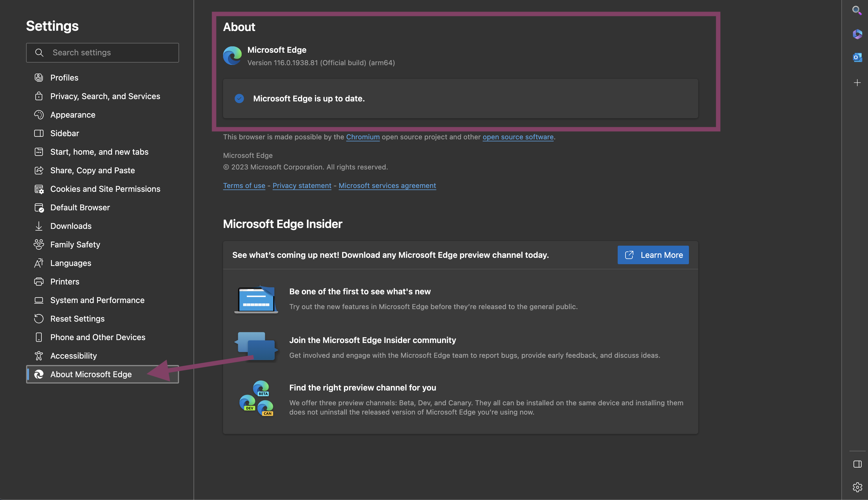
Task: Click the Profiles icon in settings sidebar
Action: click(39, 78)
